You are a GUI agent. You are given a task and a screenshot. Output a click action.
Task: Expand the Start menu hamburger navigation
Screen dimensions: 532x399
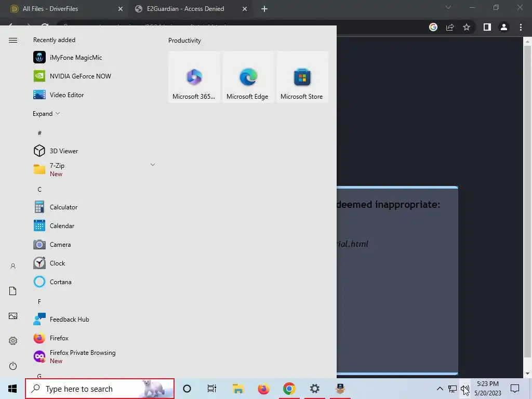pyautogui.click(x=13, y=41)
